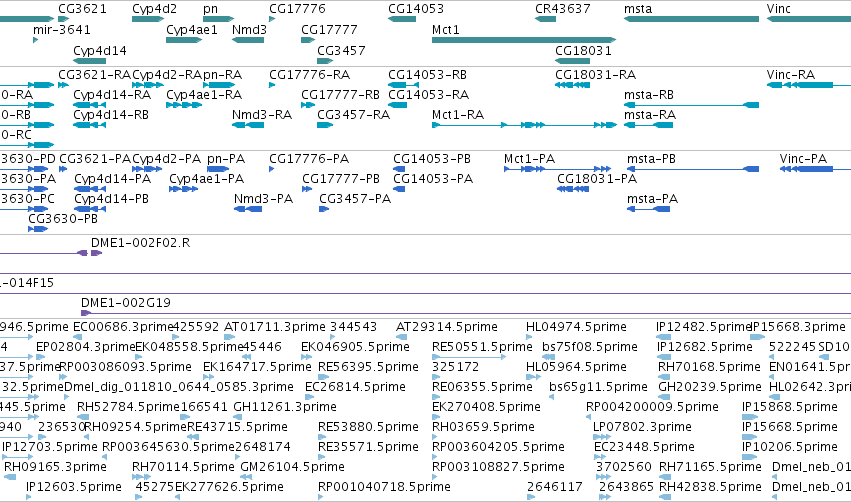
Task: Open the CG17776-RA transcript label
Action: [309, 74]
